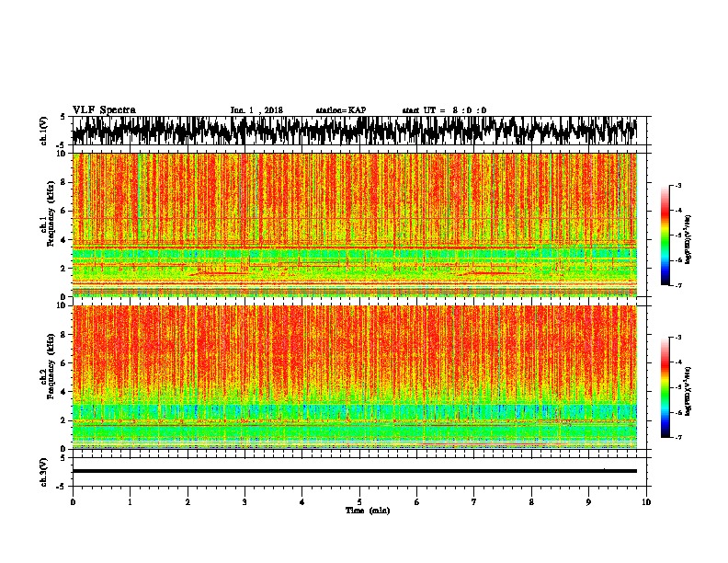The height and width of the screenshot is (563, 728).
Task: Click time axis tick label "3"
Action: click(x=245, y=502)
